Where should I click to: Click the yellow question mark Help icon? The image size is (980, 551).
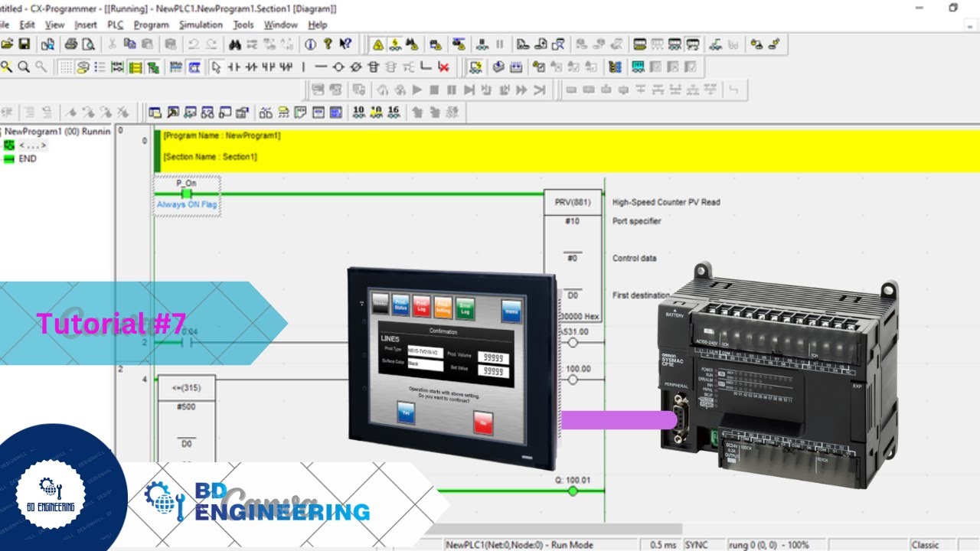[328, 44]
